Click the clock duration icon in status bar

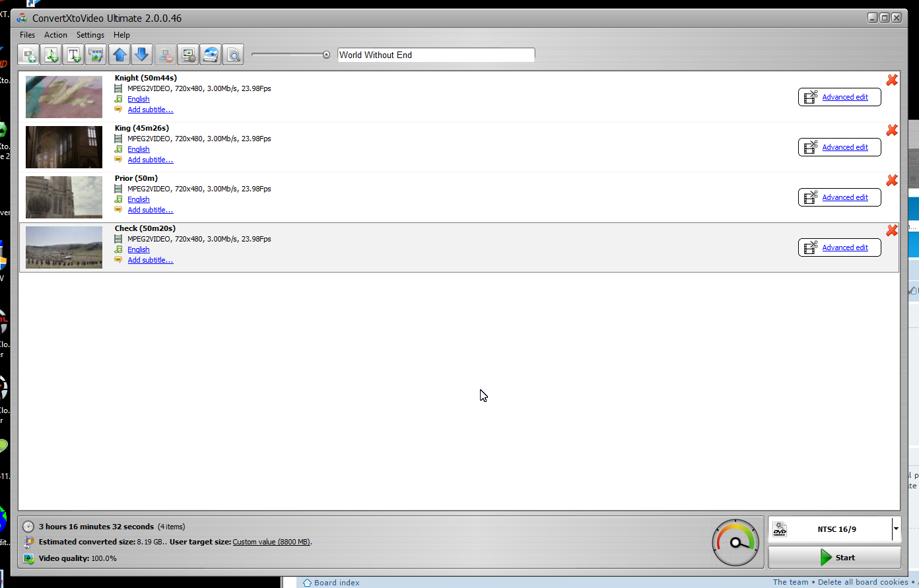(28, 527)
